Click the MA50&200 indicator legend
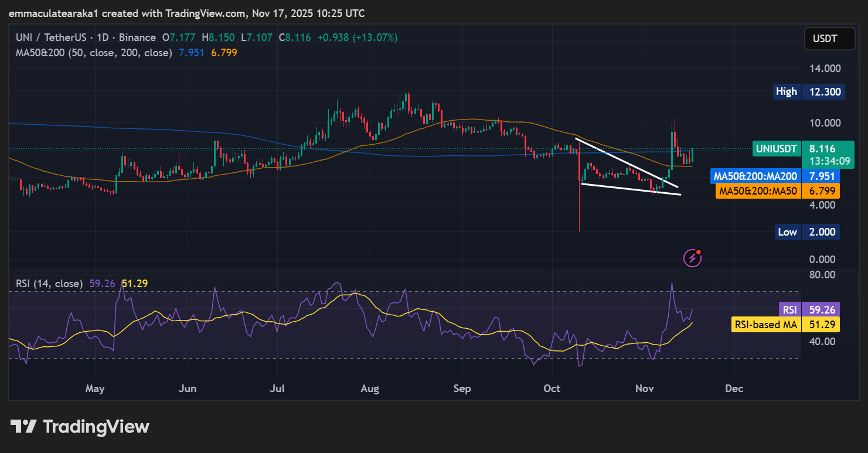Image resolution: width=868 pixels, height=453 pixels. [94, 53]
